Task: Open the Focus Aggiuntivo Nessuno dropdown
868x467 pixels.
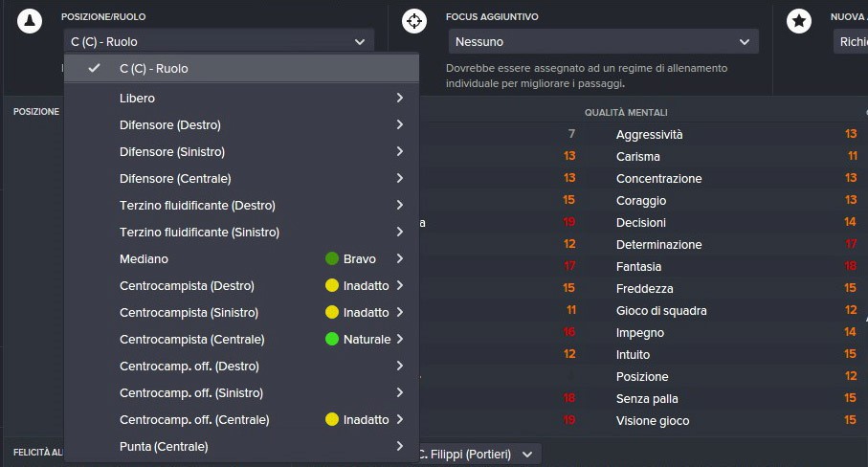Action: pyautogui.click(x=604, y=41)
